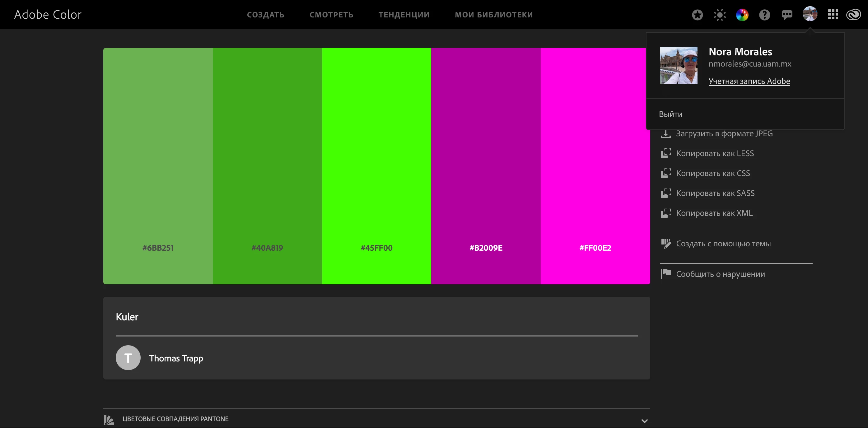The width and height of the screenshot is (868, 428).
Task: Click the star favorites icon in header
Action: tap(697, 15)
